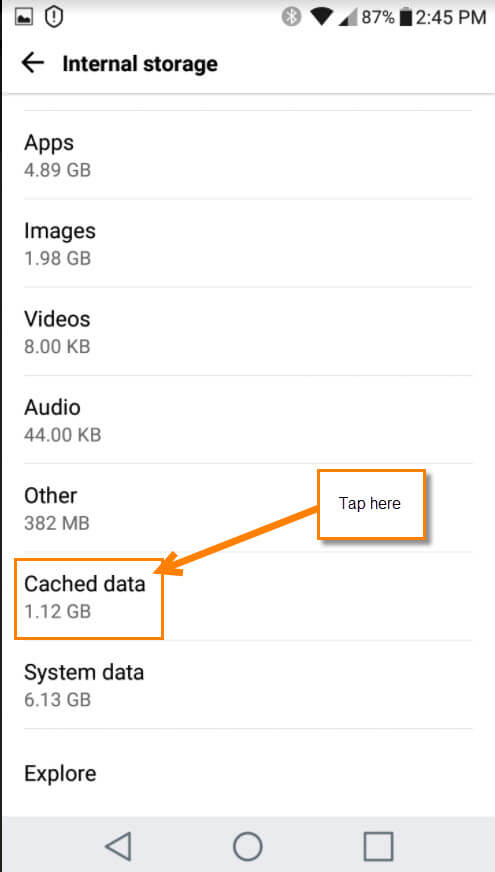Tap the Android back navigation triangle
The height and width of the screenshot is (872, 495).
pos(118,846)
